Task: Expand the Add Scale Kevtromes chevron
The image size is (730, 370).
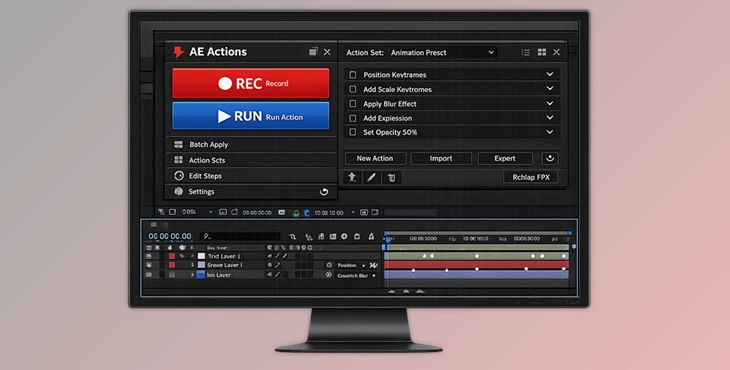Action: click(x=550, y=88)
